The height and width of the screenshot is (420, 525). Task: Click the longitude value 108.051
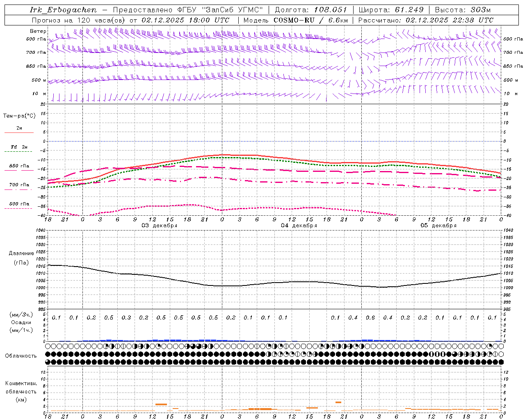(x=331, y=10)
